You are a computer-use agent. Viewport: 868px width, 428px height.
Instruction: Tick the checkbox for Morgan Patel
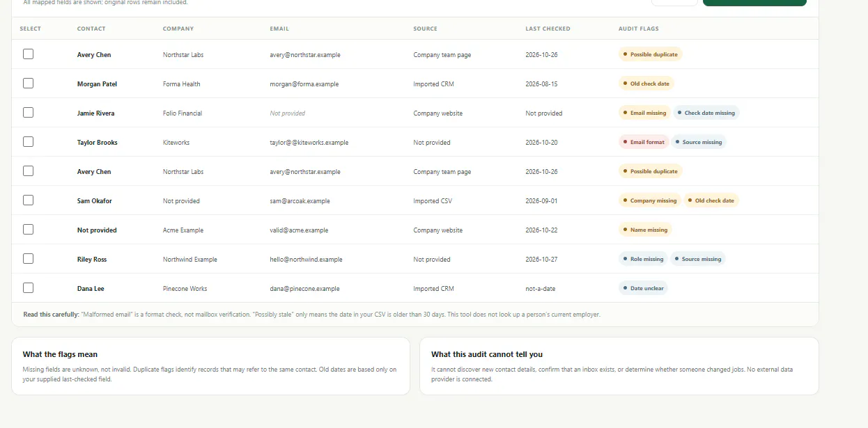[28, 84]
